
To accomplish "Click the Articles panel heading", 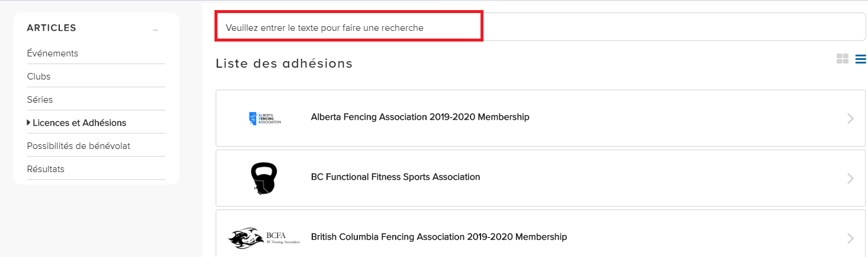I will coord(52,28).
